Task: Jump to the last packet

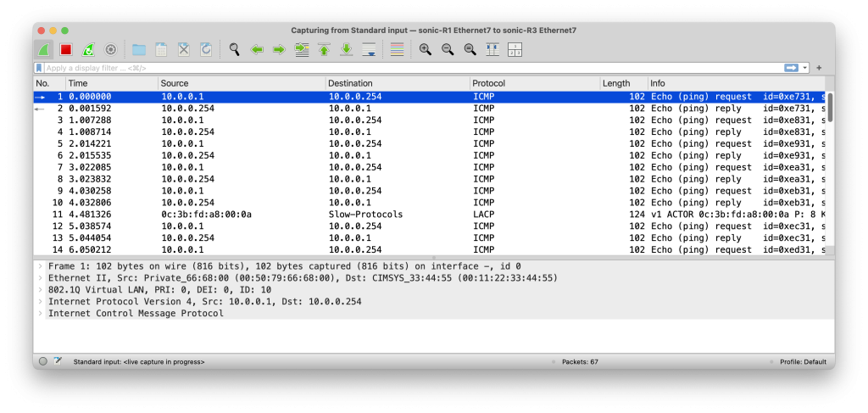Action: click(x=346, y=50)
